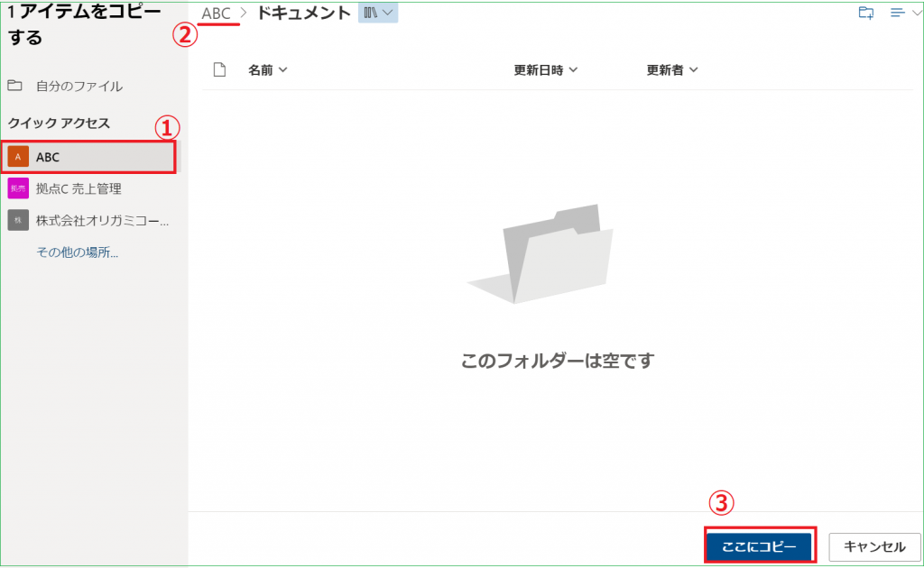924x568 pixels.
Task: Click the file type column icon
Action: (x=217, y=69)
